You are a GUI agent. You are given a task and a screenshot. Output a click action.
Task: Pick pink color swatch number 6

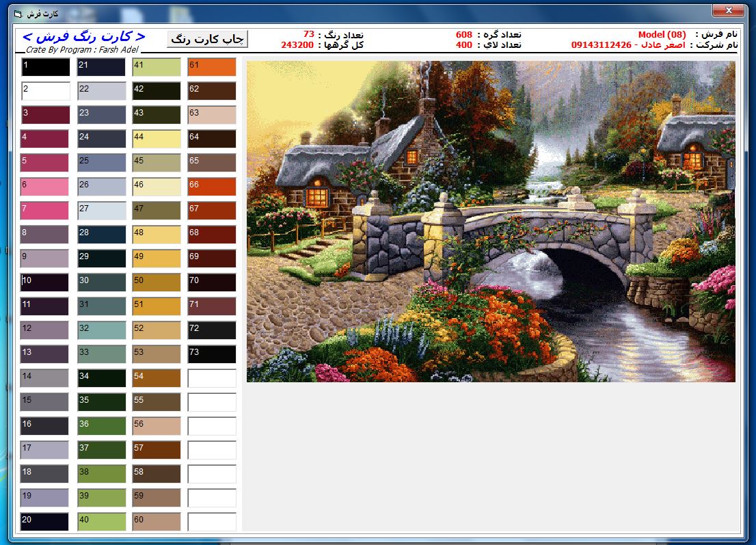[45, 187]
